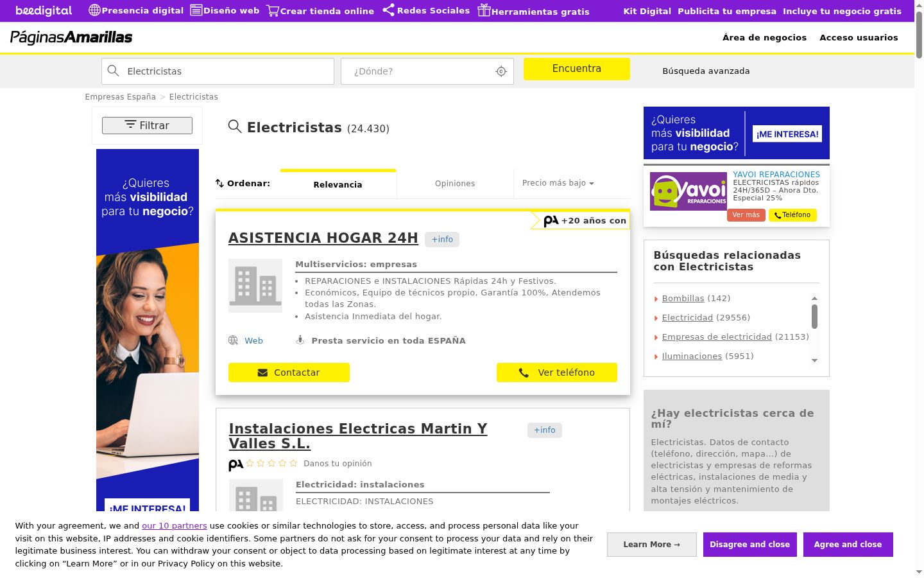Click Agree and close button
This screenshot has width=924, height=578.
pyautogui.click(x=848, y=545)
